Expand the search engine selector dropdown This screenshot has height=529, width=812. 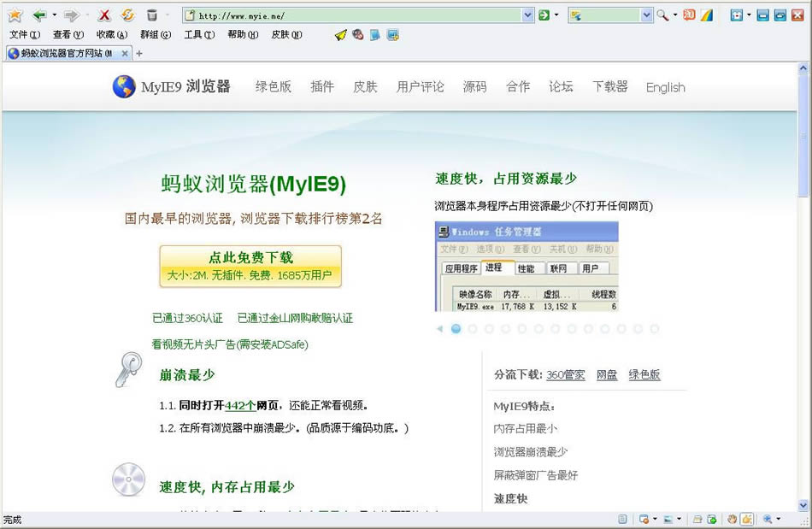[x=646, y=15]
